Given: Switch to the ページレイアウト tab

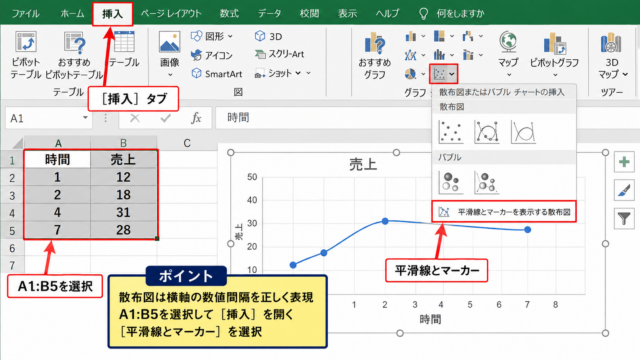Looking at the screenshot, I should click(171, 13).
